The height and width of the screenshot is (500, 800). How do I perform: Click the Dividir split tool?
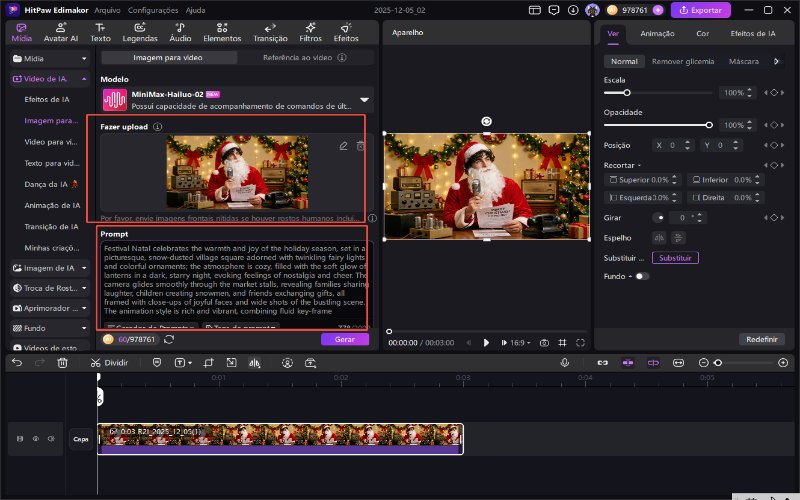coord(110,362)
